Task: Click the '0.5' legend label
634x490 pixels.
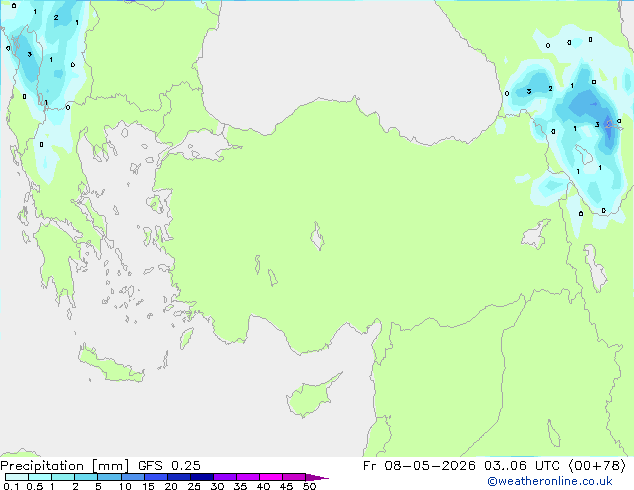Action: point(35,486)
